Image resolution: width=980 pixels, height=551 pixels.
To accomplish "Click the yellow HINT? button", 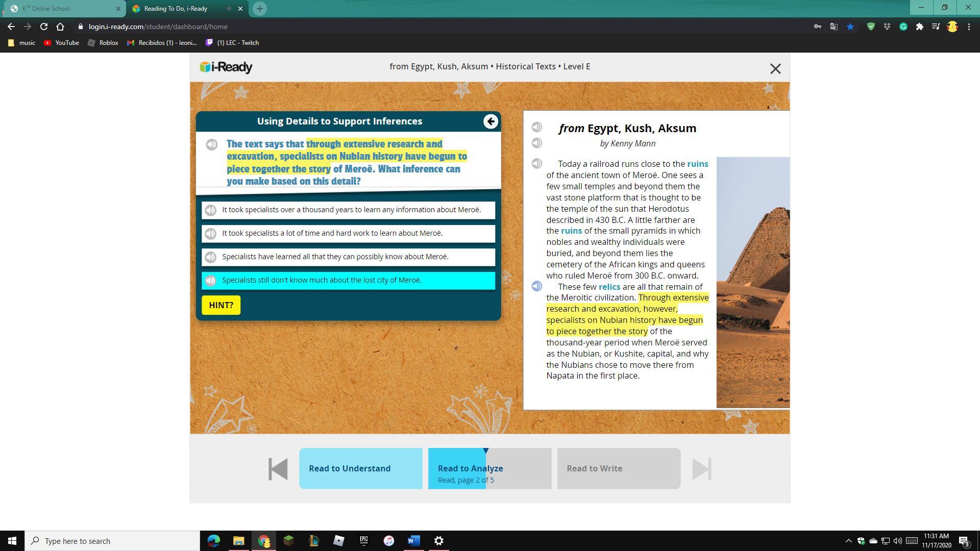I will pos(220,305).
